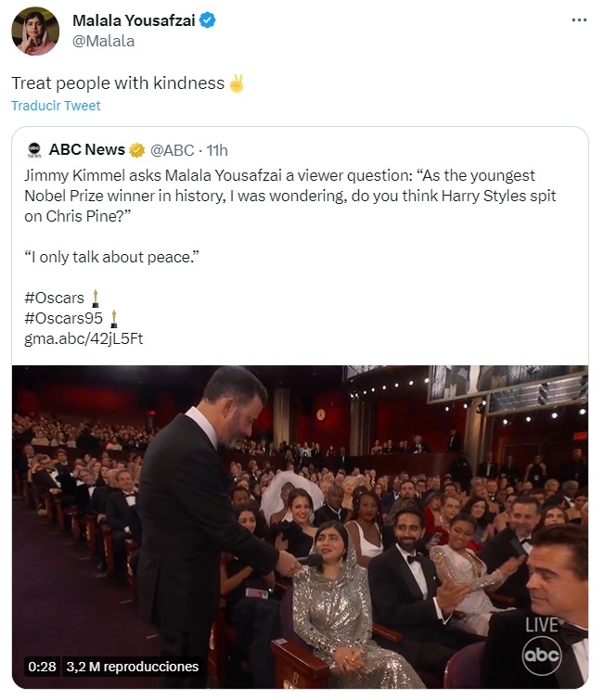Viewport: 604px width, 700px height.
Task: Click the blue verified badge next to Malala Yousafzai
Action: (208, 21)
